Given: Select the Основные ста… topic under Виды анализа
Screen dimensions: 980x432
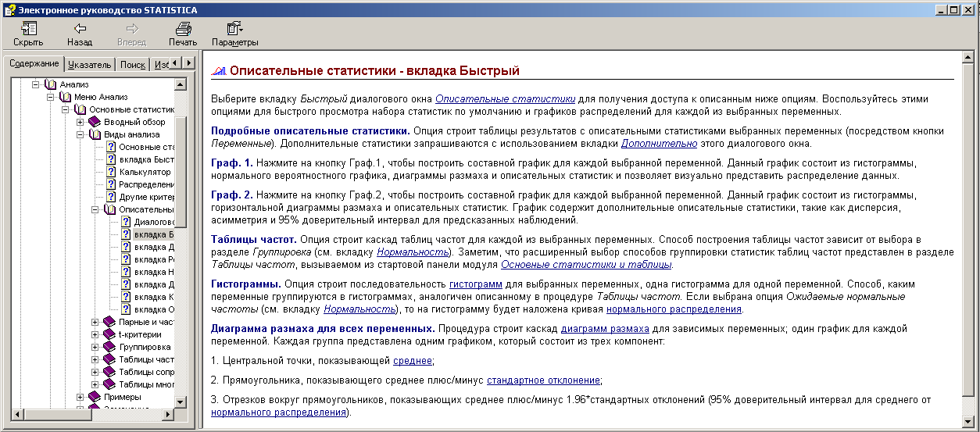Looking at the screenshot, I should tap(146, 147).
